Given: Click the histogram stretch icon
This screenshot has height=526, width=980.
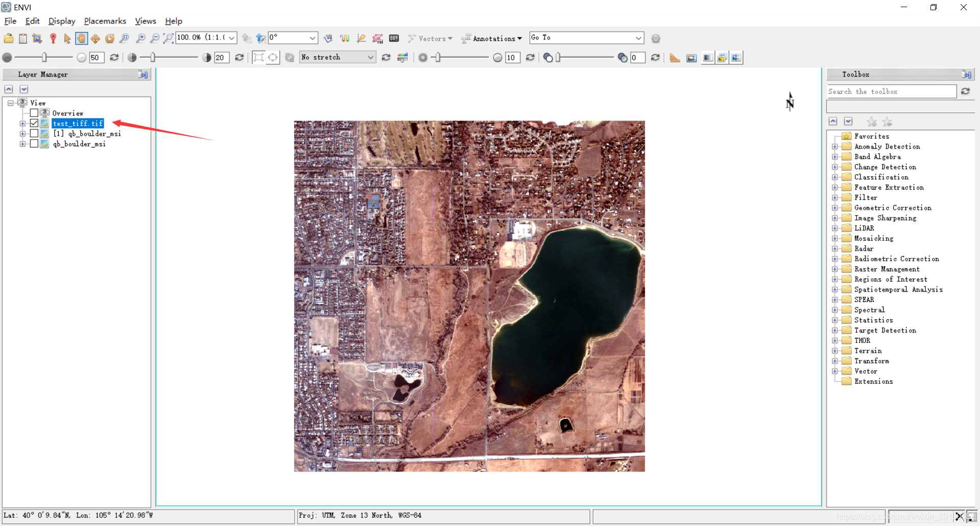Looking at the screenshot, I should [403, 58].
